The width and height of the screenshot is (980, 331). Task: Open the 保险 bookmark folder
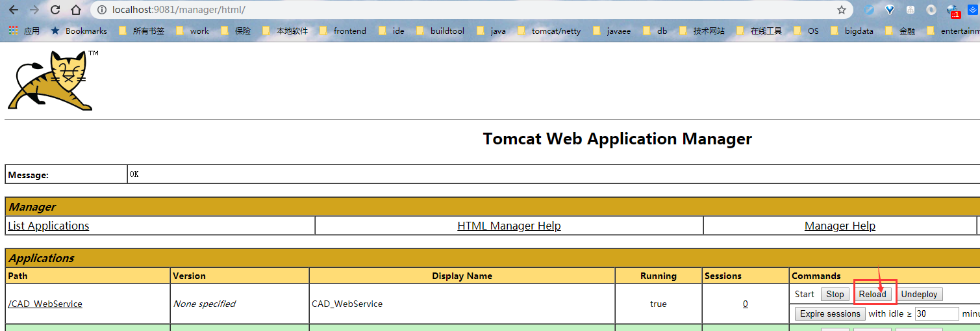[x=235, y=31]
